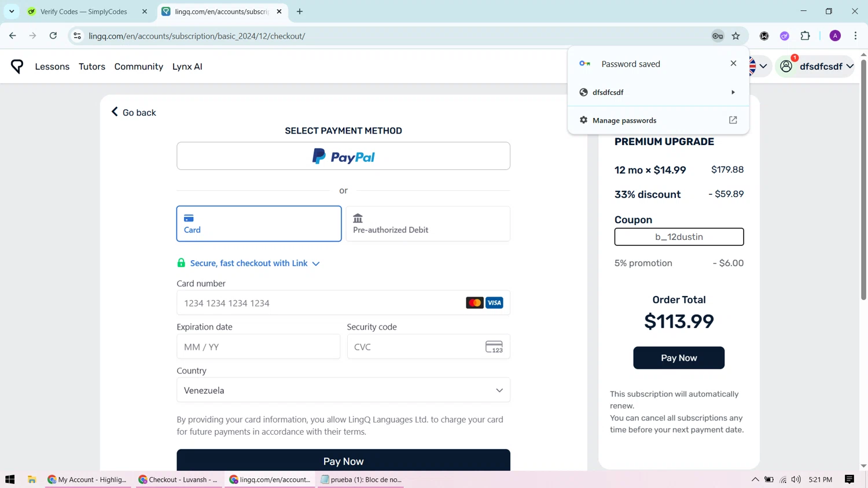This screenshot has width=868, height=488.
Task: Open the Chrome profile avatar A
Action: 835,36
